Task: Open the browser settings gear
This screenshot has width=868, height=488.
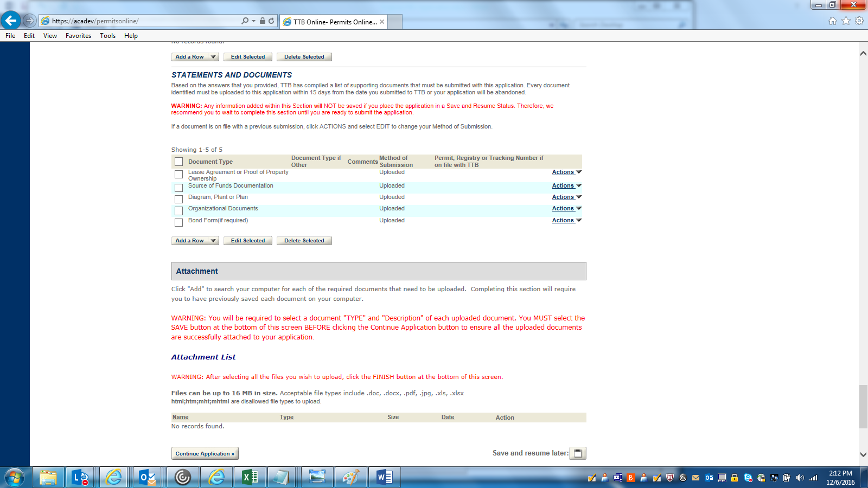Action: [x=859, y=21]
